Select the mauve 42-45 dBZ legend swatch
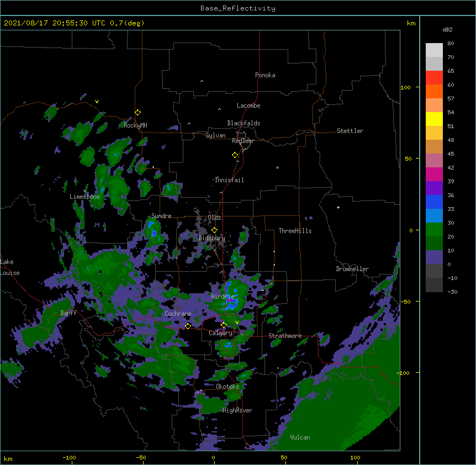Screen dimensions: 476x465 [434, 160]
